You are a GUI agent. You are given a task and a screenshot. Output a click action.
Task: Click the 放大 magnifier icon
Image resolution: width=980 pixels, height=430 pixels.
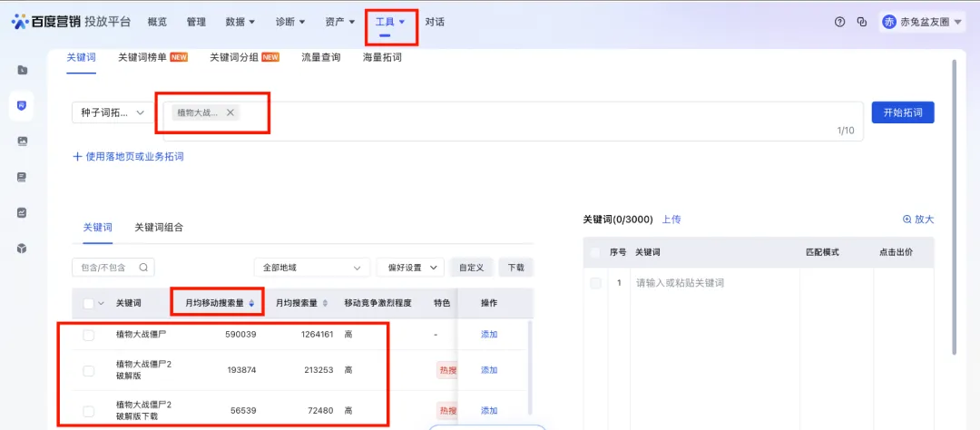point(906,220)
